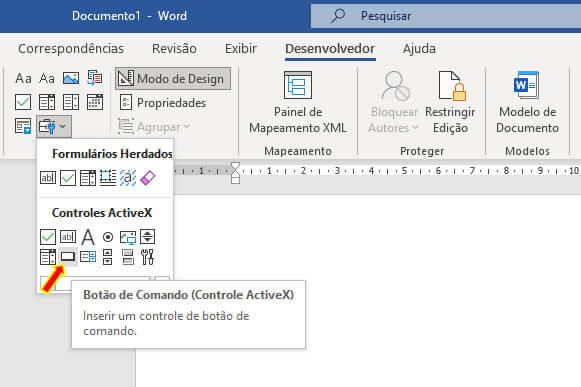
Task: Insert a legacy frame
Action: tap(108, 178)
